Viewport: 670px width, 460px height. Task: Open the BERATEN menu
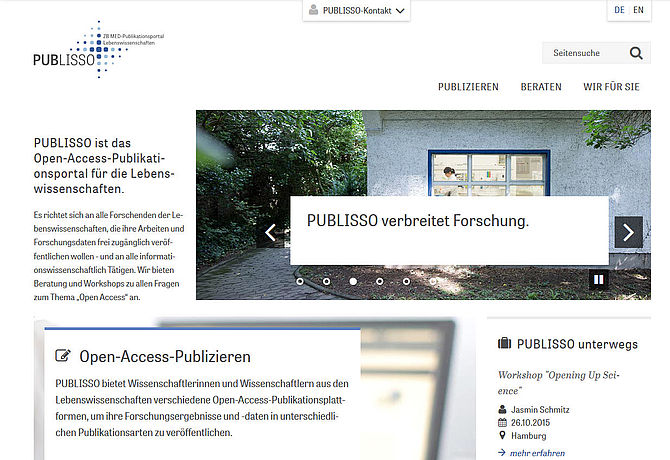540,87
